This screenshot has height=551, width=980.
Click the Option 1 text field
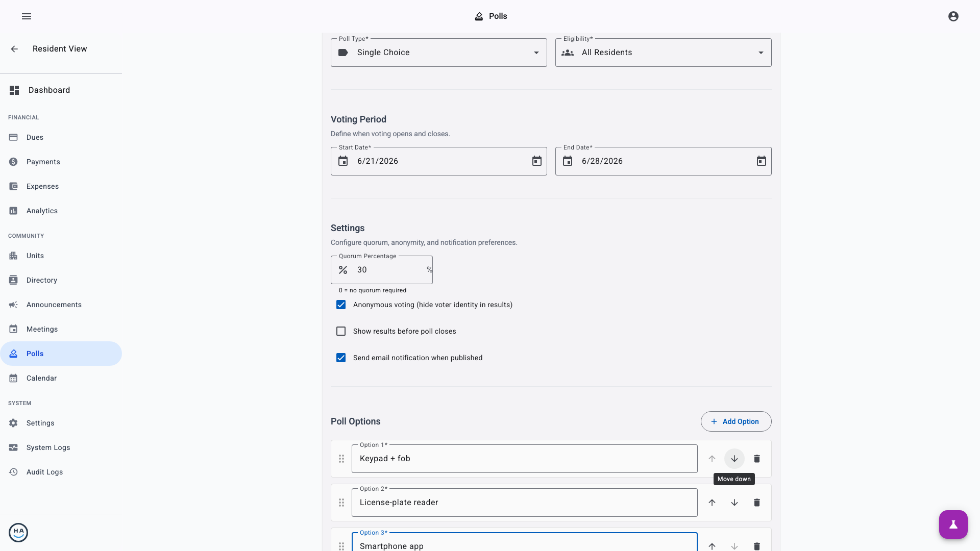pyautogui.click(x=525, y=459)
